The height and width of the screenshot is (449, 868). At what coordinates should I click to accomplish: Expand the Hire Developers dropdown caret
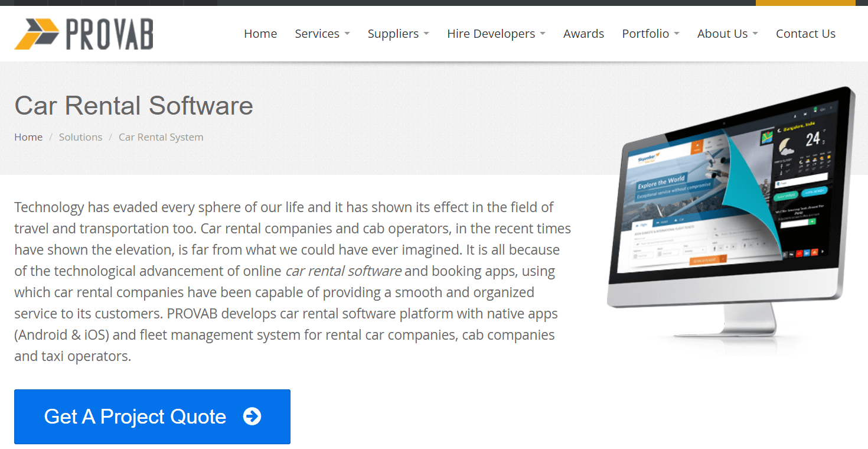pyautogui.click(x=543, y=34)
